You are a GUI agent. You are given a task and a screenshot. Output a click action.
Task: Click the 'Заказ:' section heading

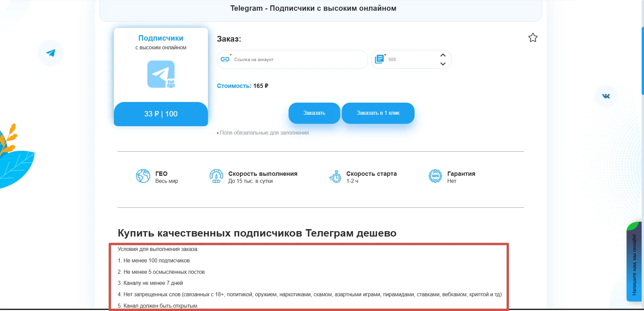coord(229,39)
